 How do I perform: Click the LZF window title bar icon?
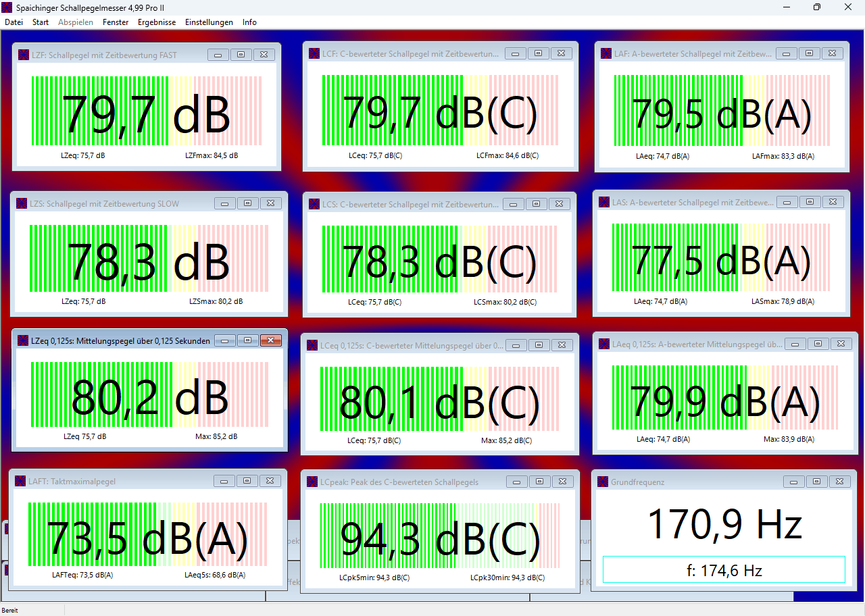(x=23, y=55)
